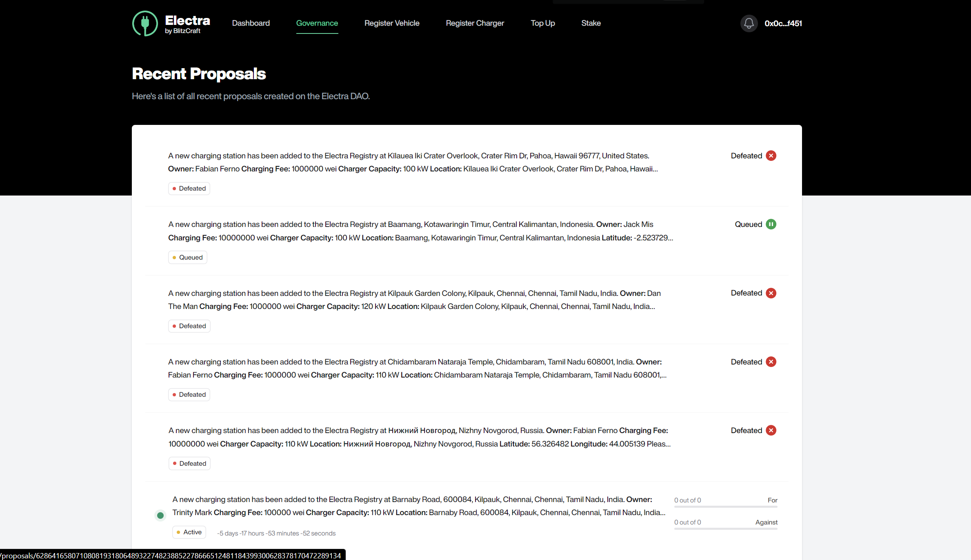Click Defeated badge under Kilpauk Garden proposal

click(x=189, y=326)
